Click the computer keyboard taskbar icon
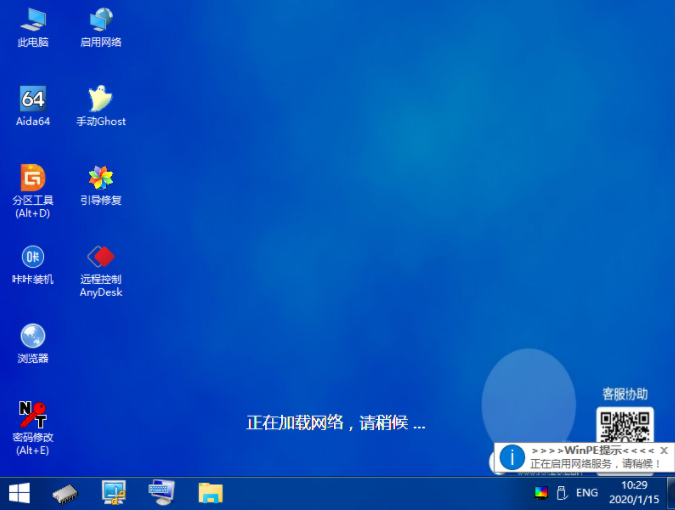 [x=161, y=492]
